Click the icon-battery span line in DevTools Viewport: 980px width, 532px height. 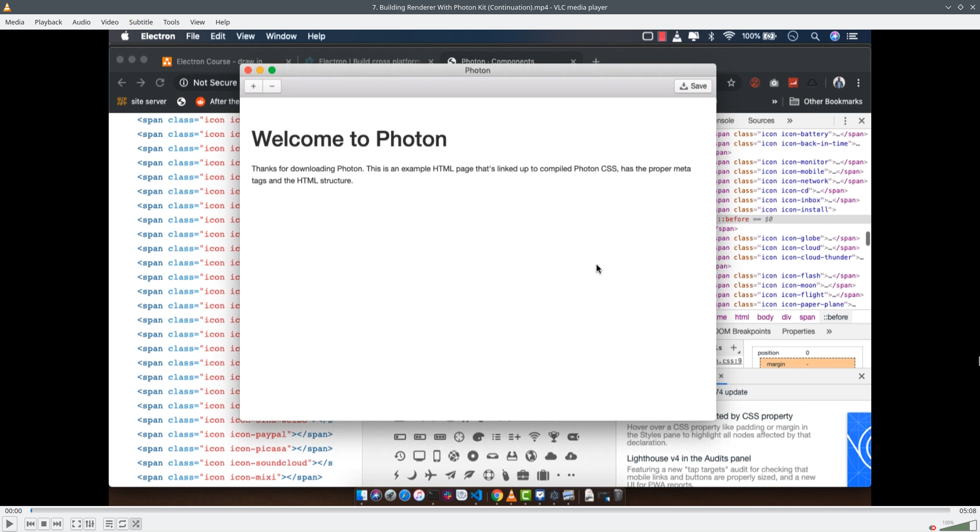click(x=792, y=134)
